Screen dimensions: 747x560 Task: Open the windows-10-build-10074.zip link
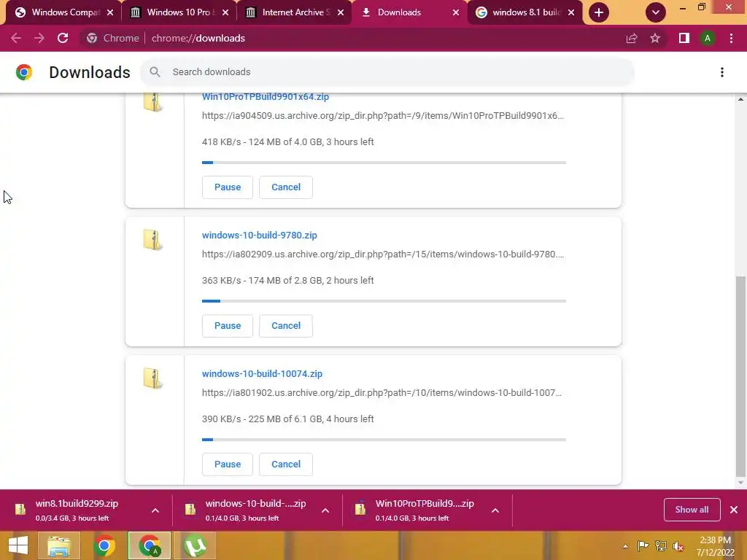point(262,374)
